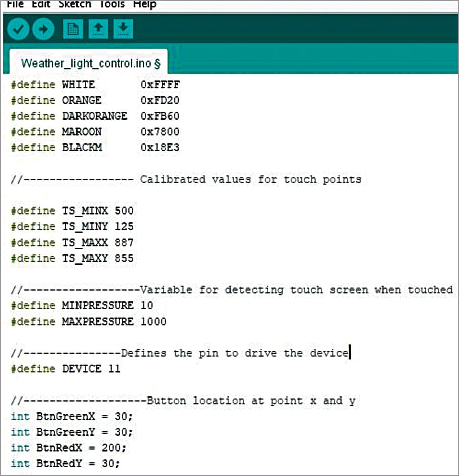Select the Weather_light_control.ino tab
This screenshot has width=459, height=476.
(90, 64)
